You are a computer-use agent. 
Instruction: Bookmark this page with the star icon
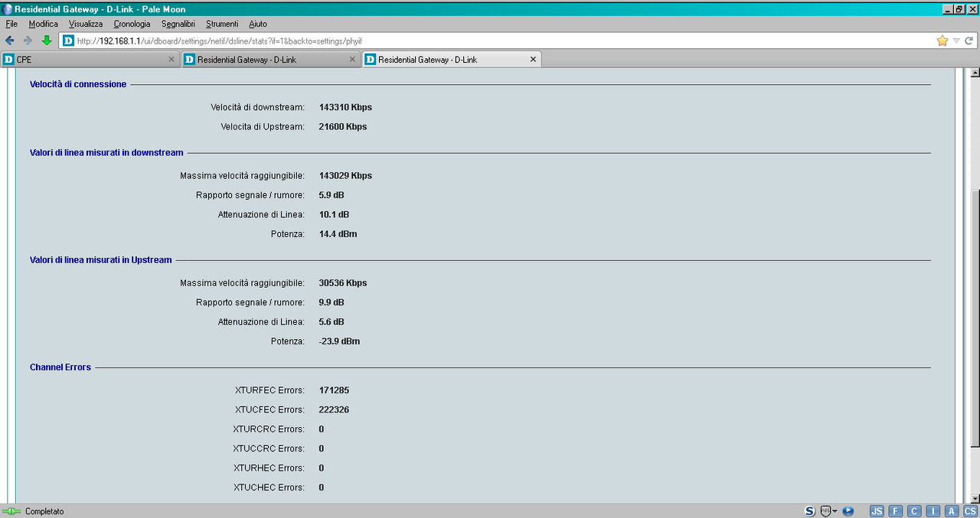tap(942, 41)
